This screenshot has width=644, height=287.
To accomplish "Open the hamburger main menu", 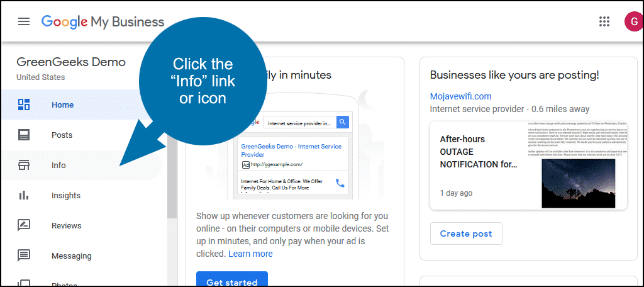I will point(24,21).
